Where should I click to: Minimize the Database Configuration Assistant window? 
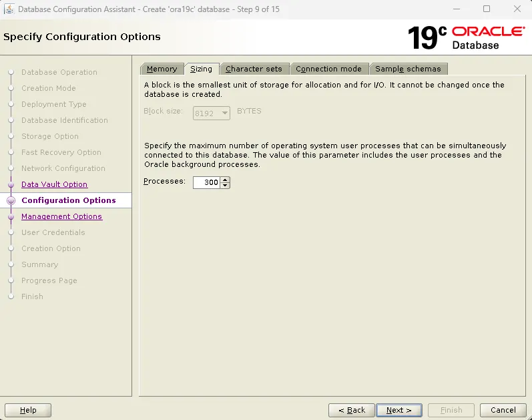tap(457, 9)
